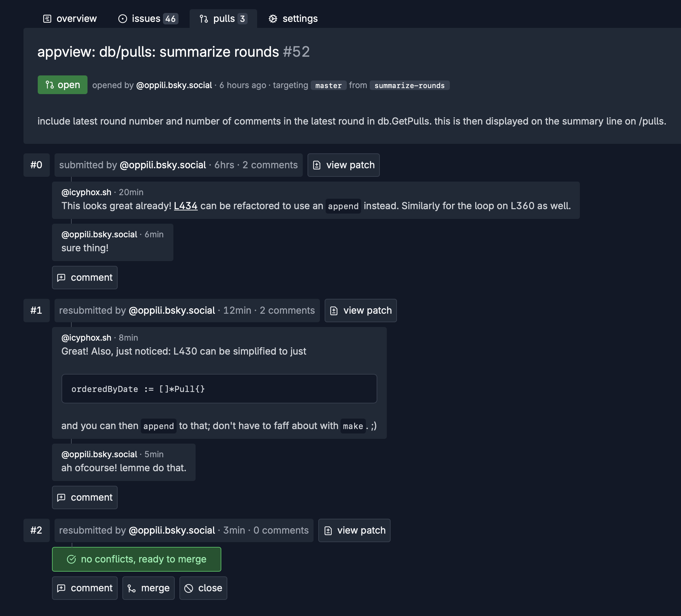The height and width of the screenshot is (616, 681).
Task: Open the L434 line link
Action: tap(185, 206)
